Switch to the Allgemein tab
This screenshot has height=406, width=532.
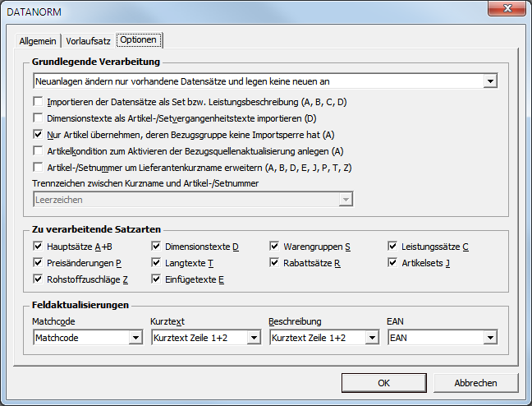[x=38, y=40]
